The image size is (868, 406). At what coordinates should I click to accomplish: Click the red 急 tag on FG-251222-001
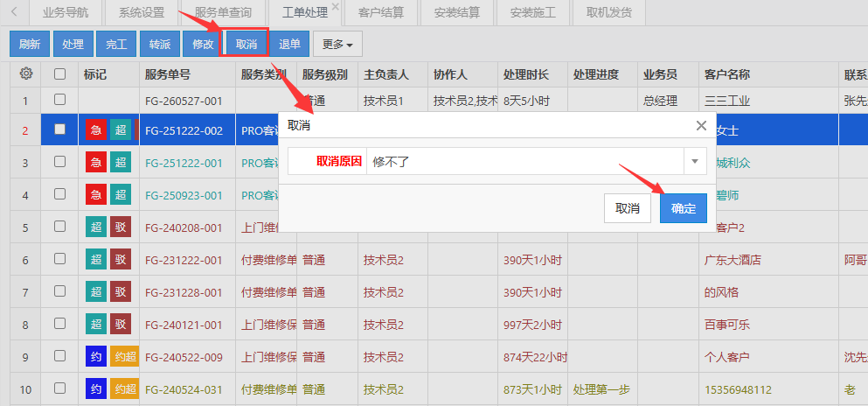tap(96, 163)
